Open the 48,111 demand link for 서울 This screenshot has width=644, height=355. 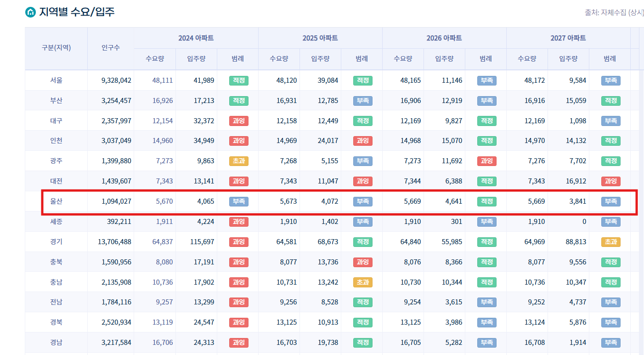[x=163, y=80]
